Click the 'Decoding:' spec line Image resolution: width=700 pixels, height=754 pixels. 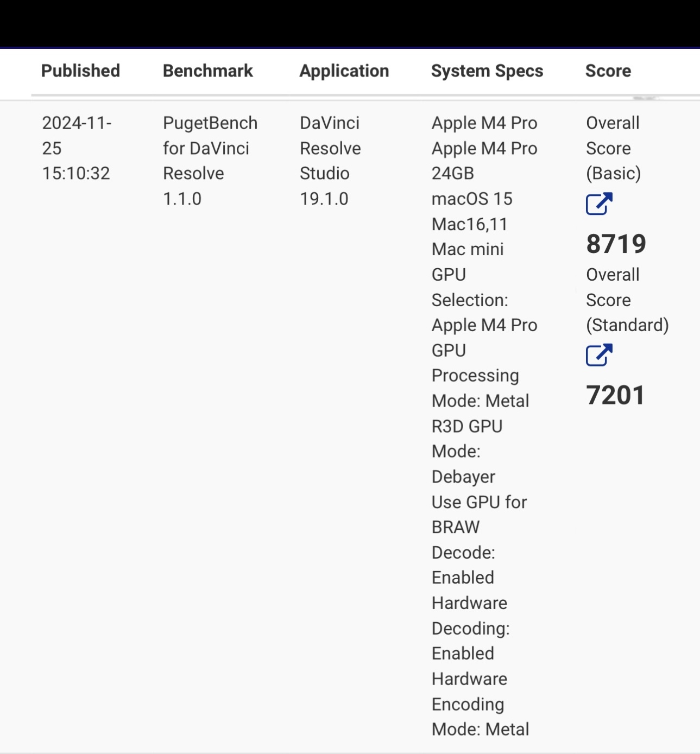coord(471,629)
